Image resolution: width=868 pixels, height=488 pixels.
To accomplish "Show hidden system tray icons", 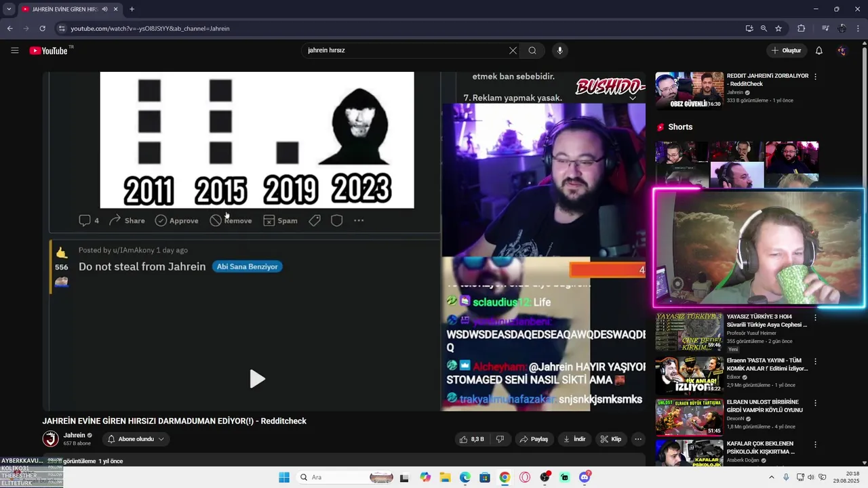I will point(771,477).
